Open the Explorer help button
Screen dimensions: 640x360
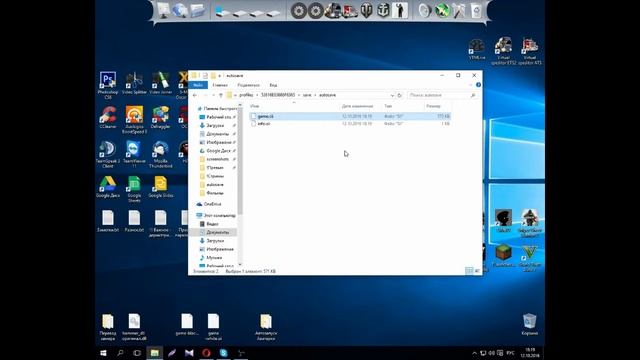point(478,85)
